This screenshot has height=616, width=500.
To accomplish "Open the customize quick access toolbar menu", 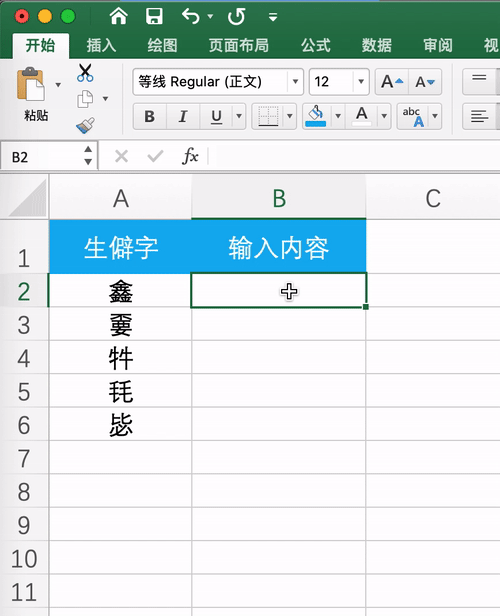I will point(273,17).
